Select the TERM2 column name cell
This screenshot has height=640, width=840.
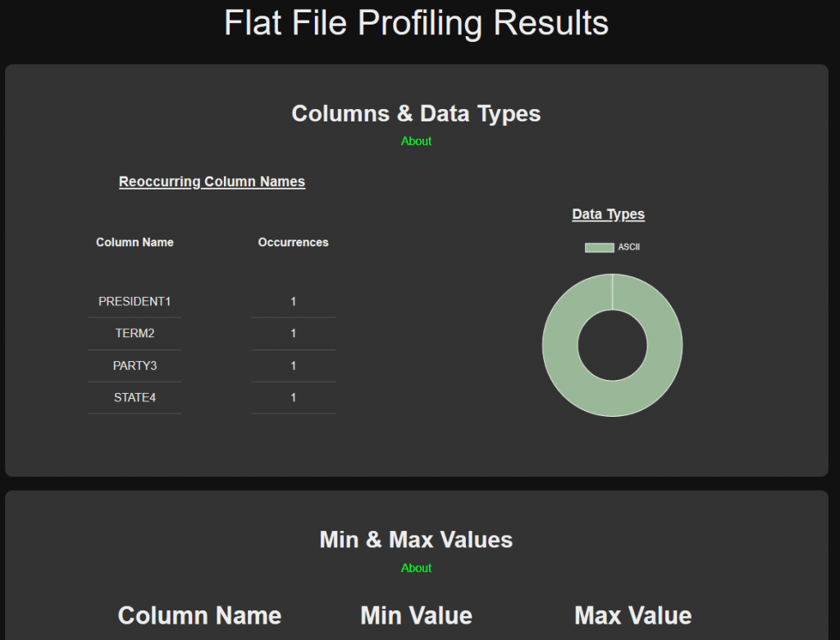[x=135, y=333]
